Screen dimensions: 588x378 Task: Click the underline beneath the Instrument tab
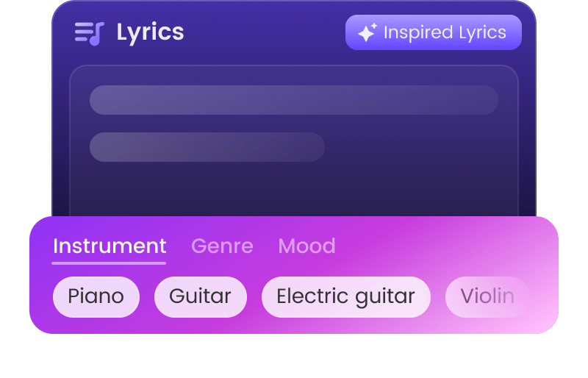click(110, 263)
